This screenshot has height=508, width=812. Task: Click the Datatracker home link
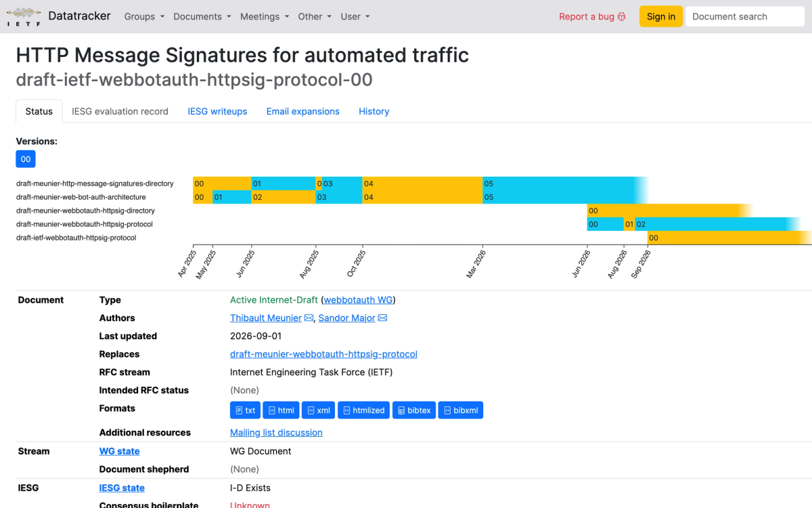pyautogui.click(x=80, y=16)
